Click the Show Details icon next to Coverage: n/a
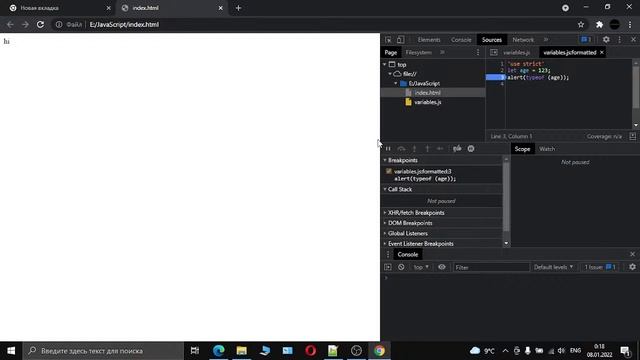The width and height of the screenshot is (640, 360). click(633, 136)
